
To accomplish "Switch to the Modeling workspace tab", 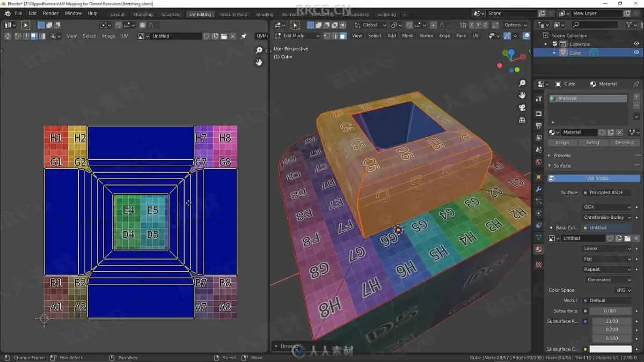I will pos(143,14).
